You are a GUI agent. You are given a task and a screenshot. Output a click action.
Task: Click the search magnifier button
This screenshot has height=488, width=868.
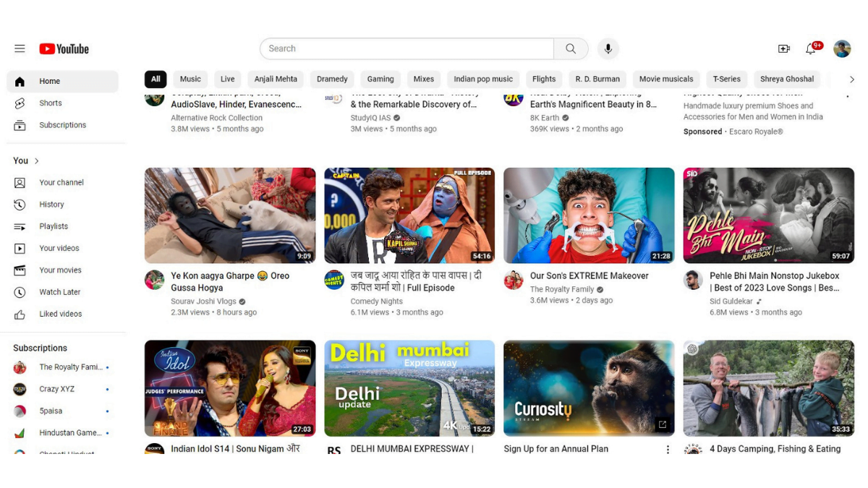pyautogui.click(x=571, y=48)
